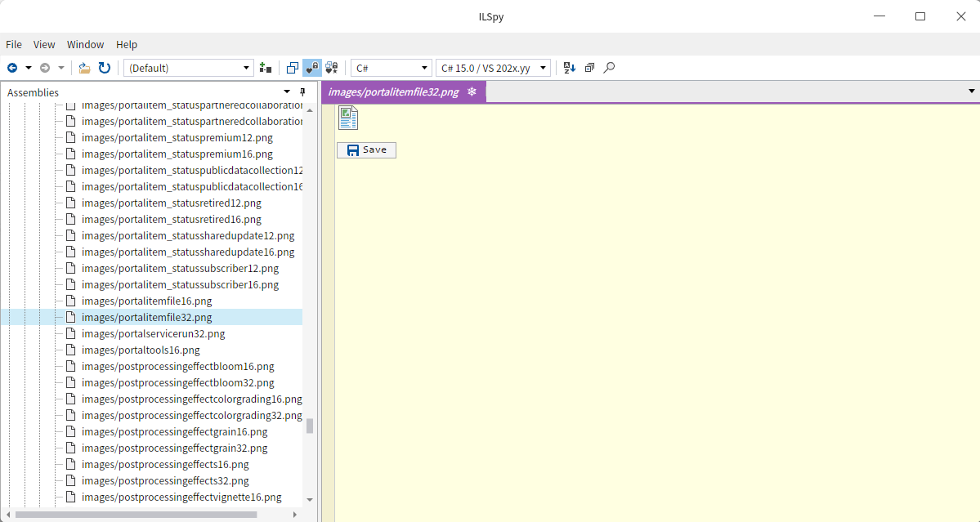Select images/portalitemfile16.png in the tree
Screen dimensions: 980x522
pos(147,301)
